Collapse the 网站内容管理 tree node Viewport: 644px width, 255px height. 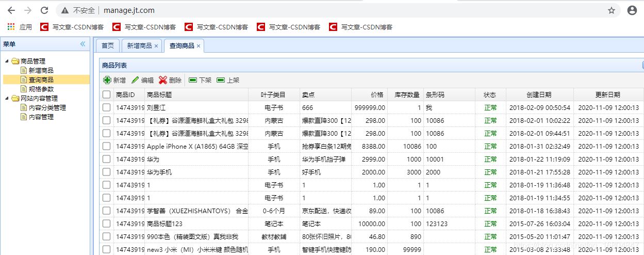(x=7, y=99)
